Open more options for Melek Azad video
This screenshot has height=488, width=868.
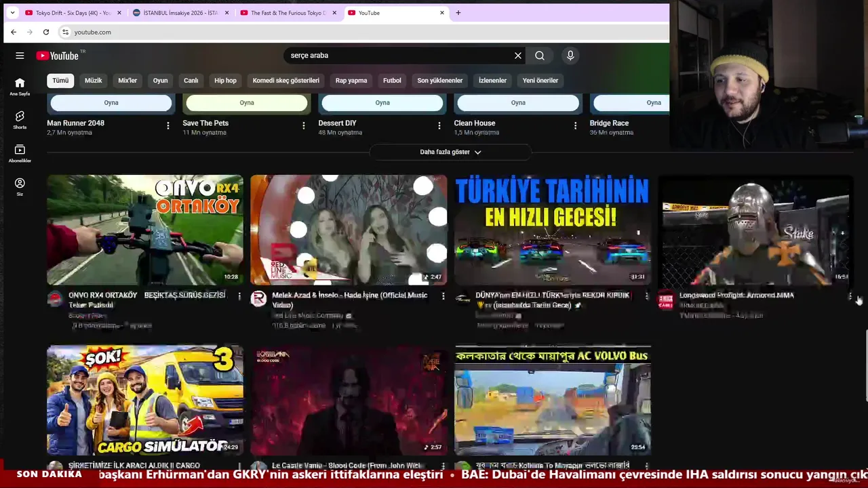(443, 296)
